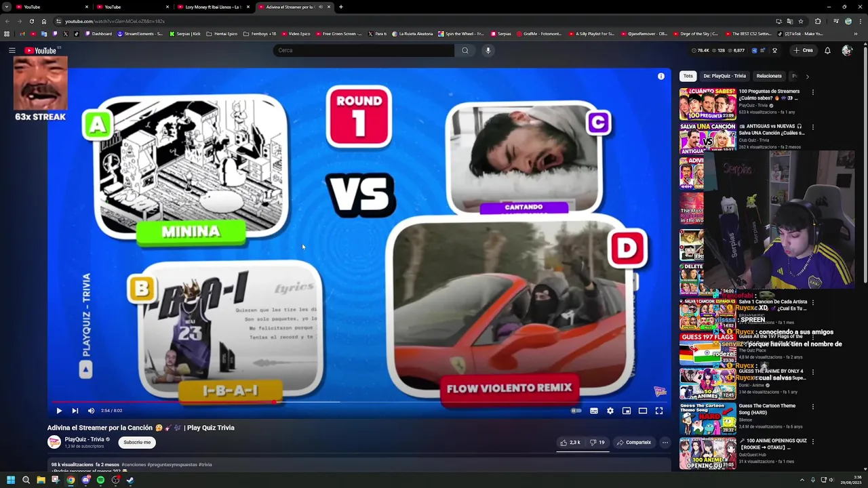
Task: Open Spin the Wheel bookmark
Action: coord(461,34)
